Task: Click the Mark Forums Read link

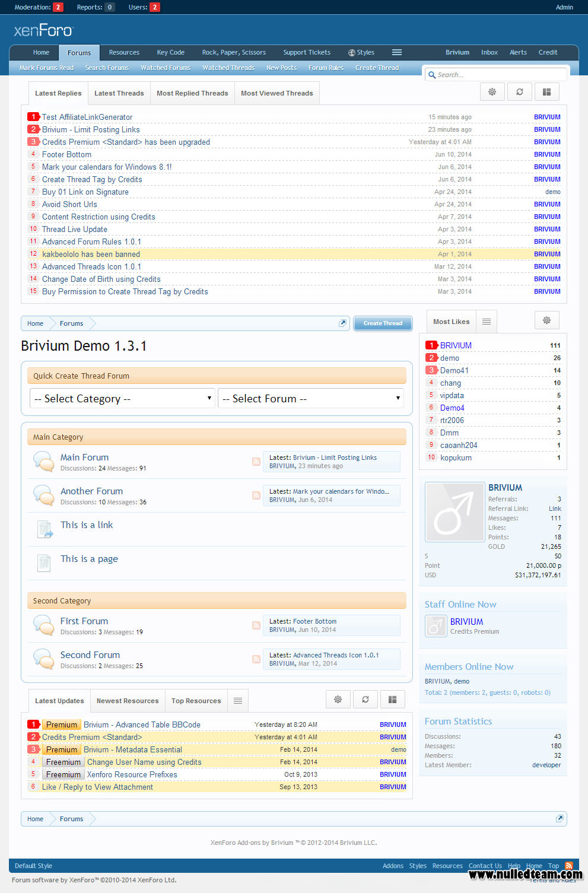Action: [x=46, y=68]
